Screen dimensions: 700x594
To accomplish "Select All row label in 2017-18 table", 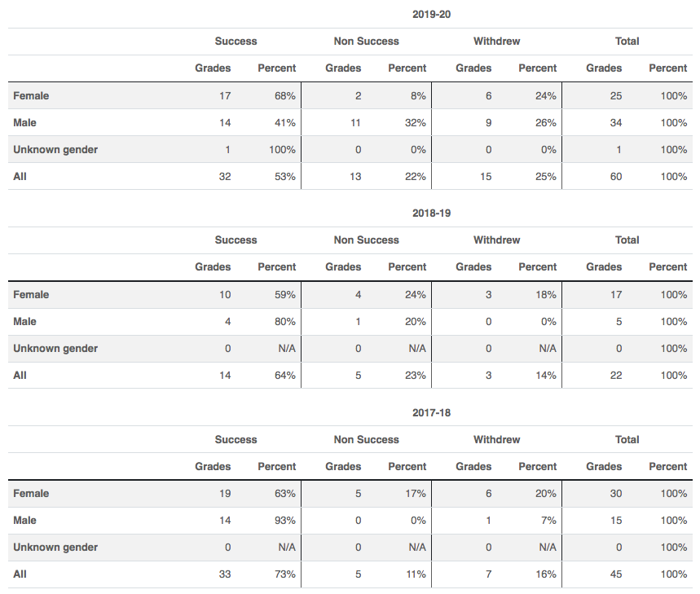I will [20, 574].
